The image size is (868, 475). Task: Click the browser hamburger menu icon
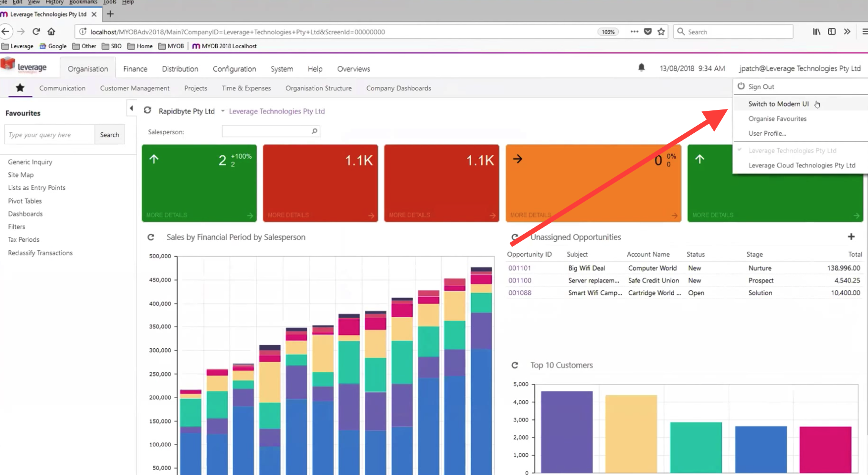[865, 32]
